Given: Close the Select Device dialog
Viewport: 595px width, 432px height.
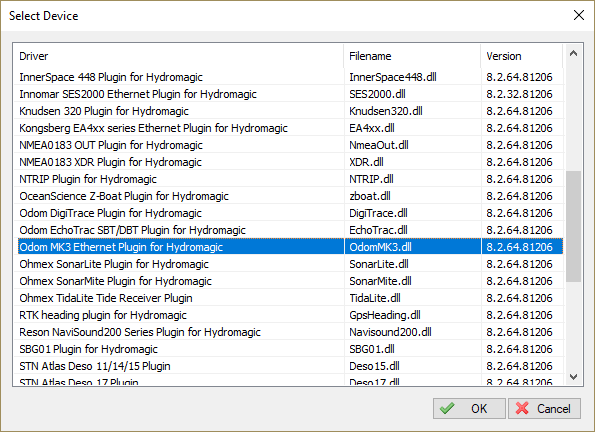Looking at the screenshot, I should pos(579,15).
